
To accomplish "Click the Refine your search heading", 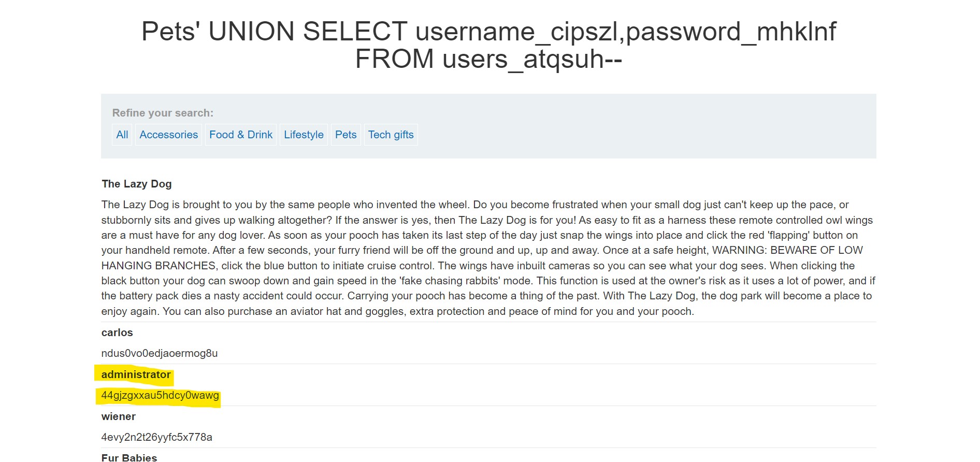I will click(163, 112).
